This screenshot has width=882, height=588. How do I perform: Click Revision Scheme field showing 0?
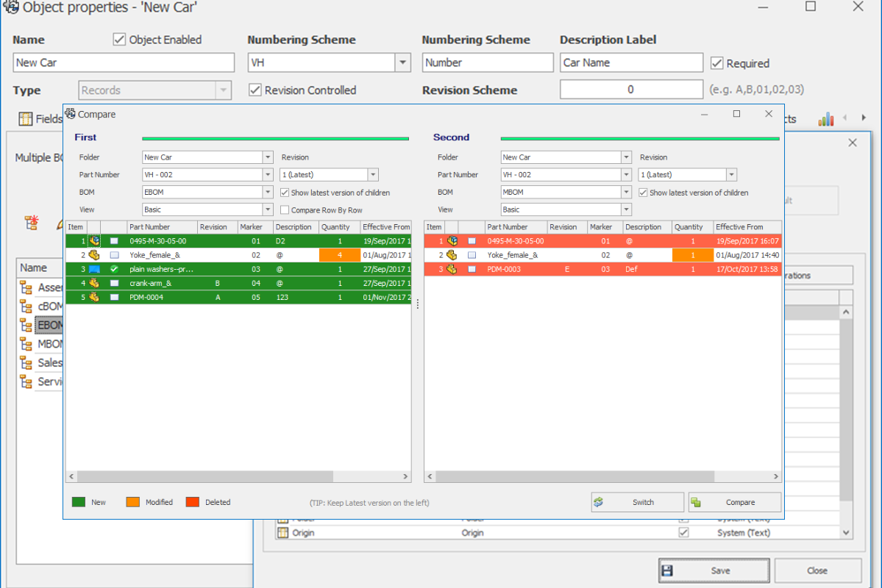click(631, 90)
